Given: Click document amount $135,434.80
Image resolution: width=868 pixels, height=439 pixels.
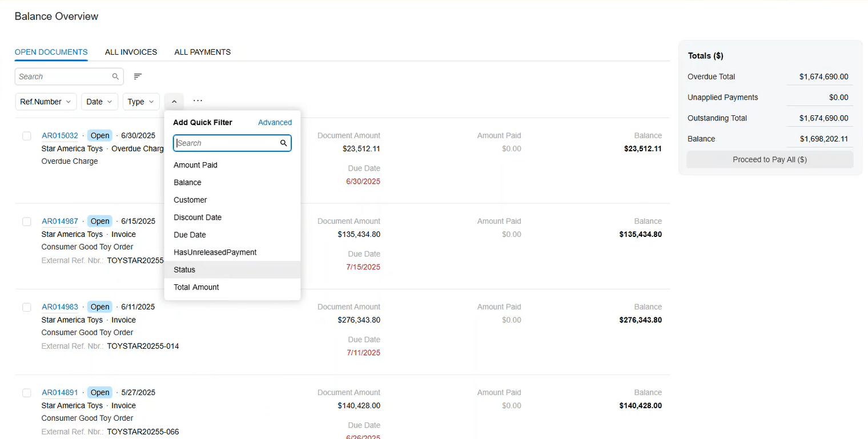Looking at the screenshot, I should [359, 235].
